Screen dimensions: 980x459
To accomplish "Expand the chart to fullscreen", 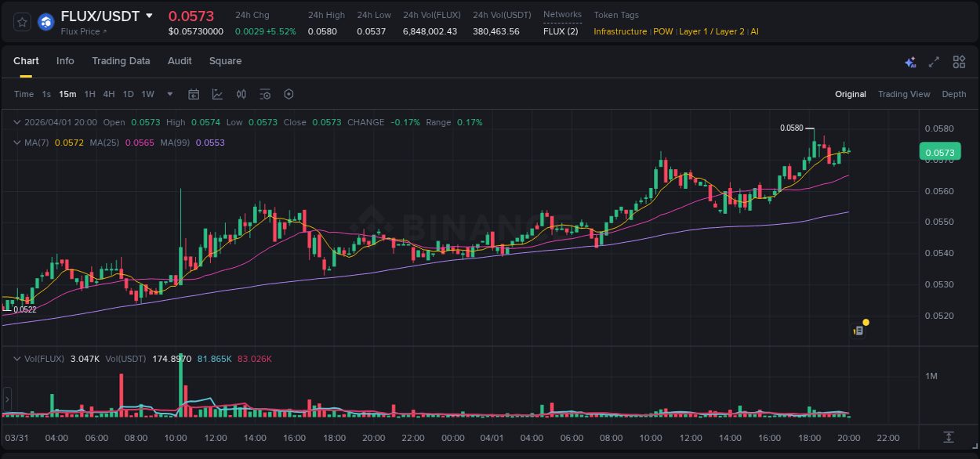I will [x=934, y=61].
